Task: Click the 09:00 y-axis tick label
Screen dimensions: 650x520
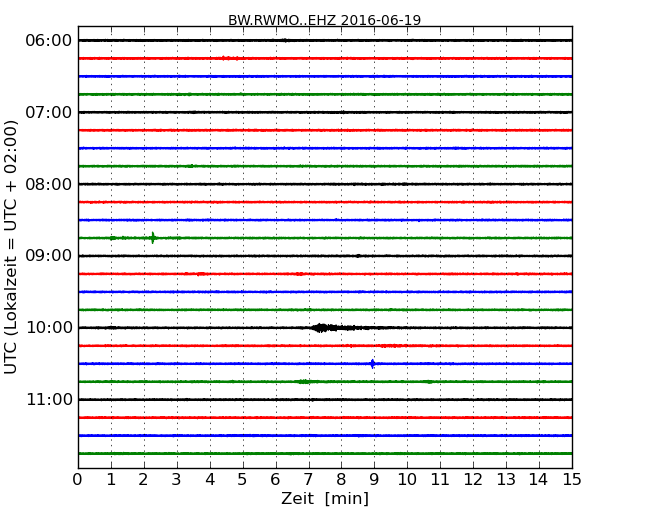Action: [49, 256]
